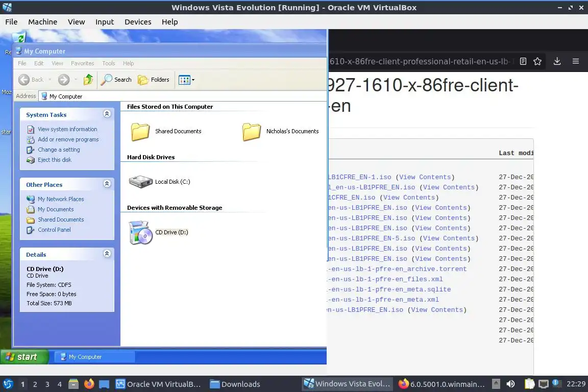Switch to workspace 2 in host panel
Viewport: 588px width, 392px height.
point(35,384)
